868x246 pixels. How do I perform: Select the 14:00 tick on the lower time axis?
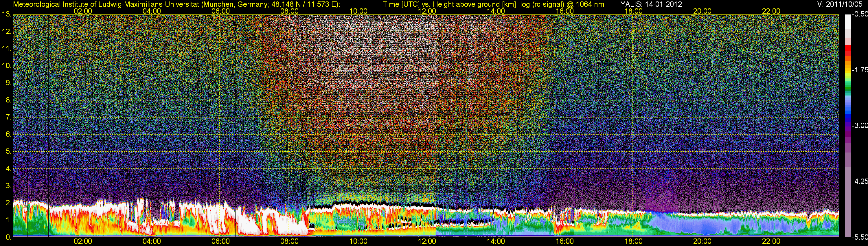496,241
